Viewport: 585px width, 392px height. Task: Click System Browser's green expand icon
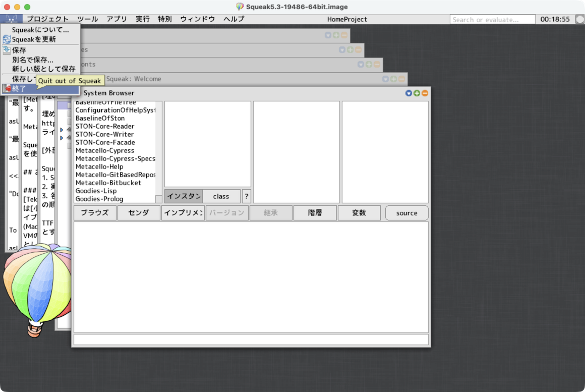coord(417,93)
